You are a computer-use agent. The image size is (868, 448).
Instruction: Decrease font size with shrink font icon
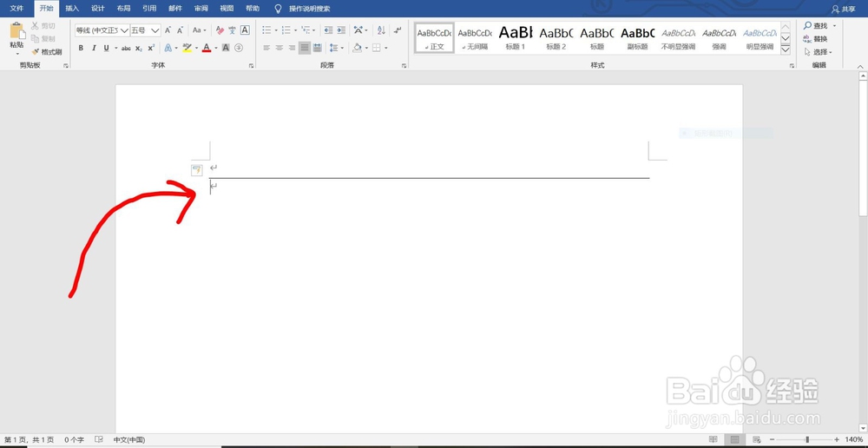tap(180, 30)
